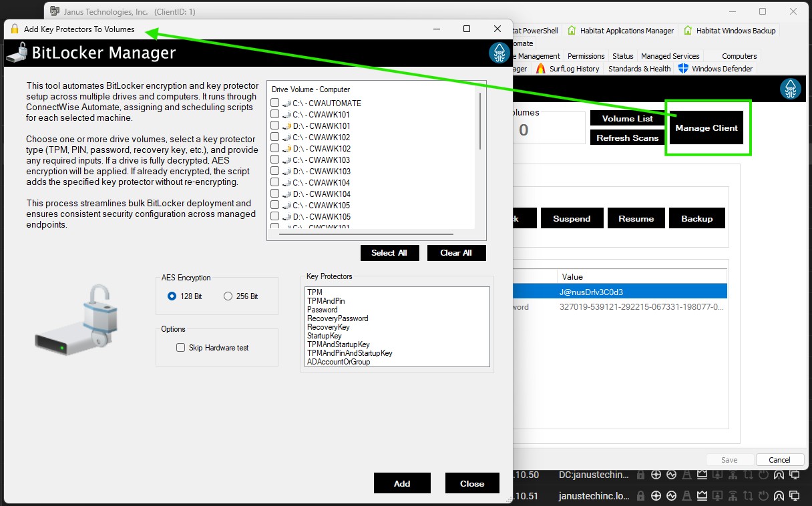Click the crosshair target icon on the DC:janustechin row
812x506 pixels.
pyautogui.click(x=656, y=474)
